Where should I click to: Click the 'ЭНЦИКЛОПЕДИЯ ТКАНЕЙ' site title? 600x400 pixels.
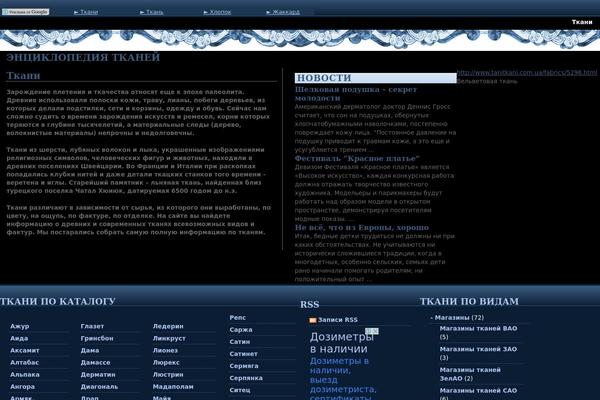(83, 57)
